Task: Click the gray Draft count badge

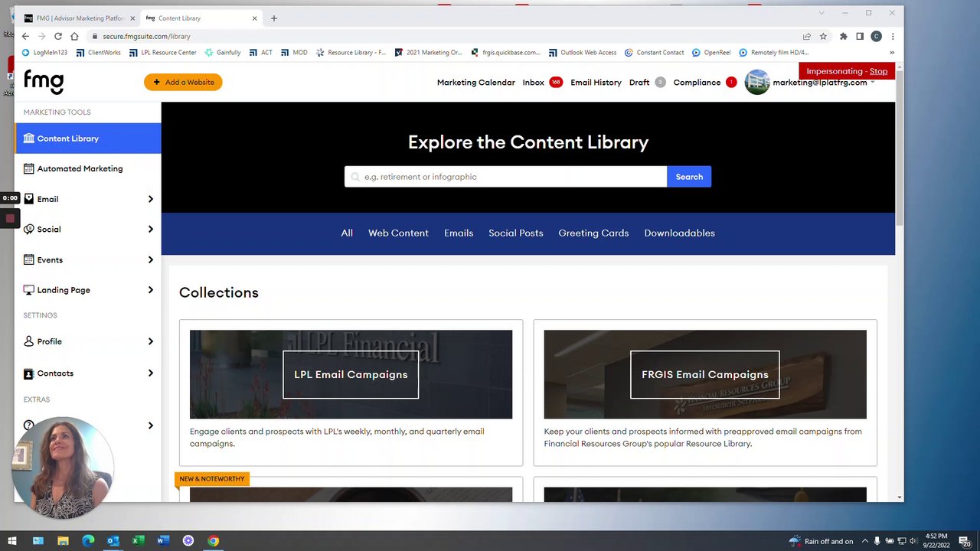Action: pyautogui.click(x=660, y=83)
